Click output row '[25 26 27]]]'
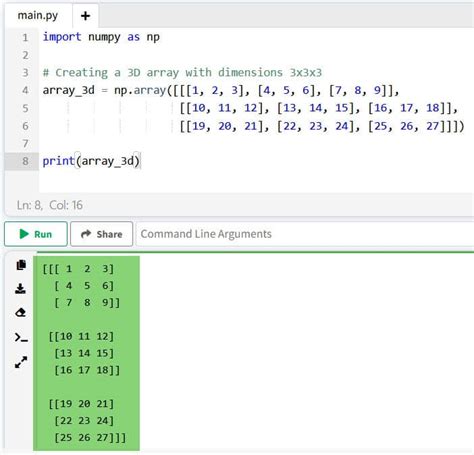 point(90,437)
